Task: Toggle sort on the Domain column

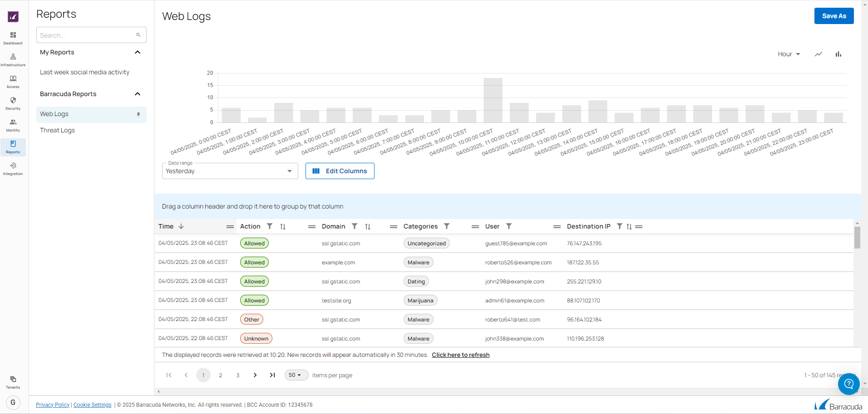Action: click(x=368, y=226)
